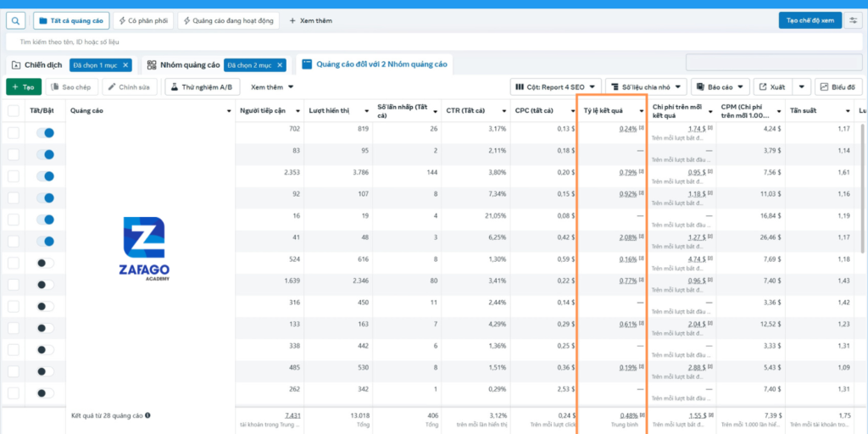
Task: Click the total 13.018 impressions value
Action: coord(359,415)
